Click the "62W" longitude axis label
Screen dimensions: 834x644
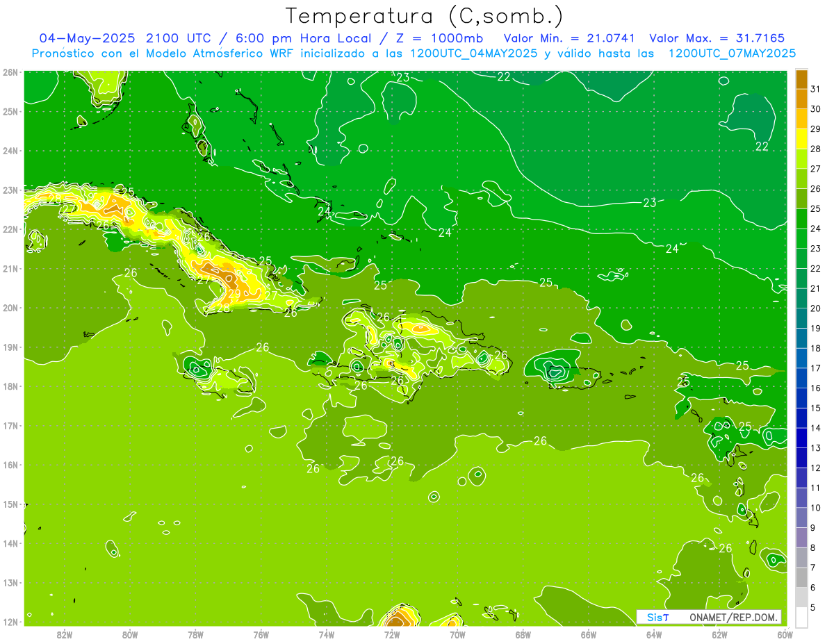click(719, 634)
